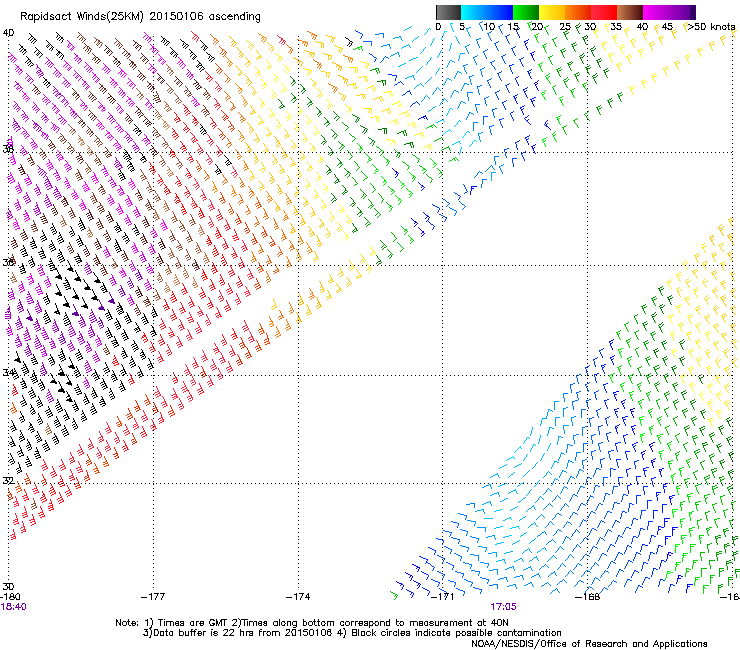Click the "-174" longitude axis label
The height and width of the screenshot is (650, 740).
tap(298, 597)
